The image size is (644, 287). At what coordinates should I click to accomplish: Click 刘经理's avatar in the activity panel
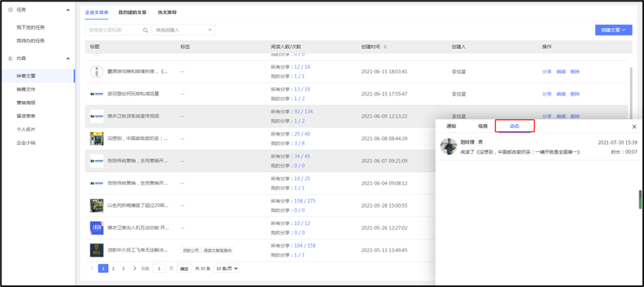pos(449,146)
